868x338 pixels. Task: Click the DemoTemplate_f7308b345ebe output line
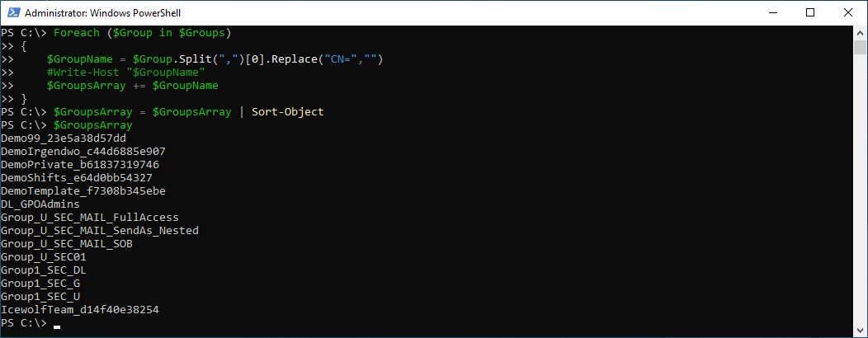click(x=83, y=191)
